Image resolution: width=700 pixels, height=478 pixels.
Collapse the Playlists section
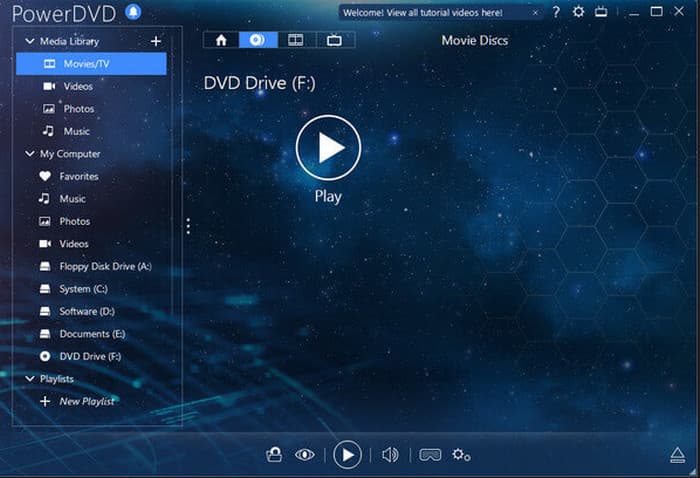click(x=30, y=378)
